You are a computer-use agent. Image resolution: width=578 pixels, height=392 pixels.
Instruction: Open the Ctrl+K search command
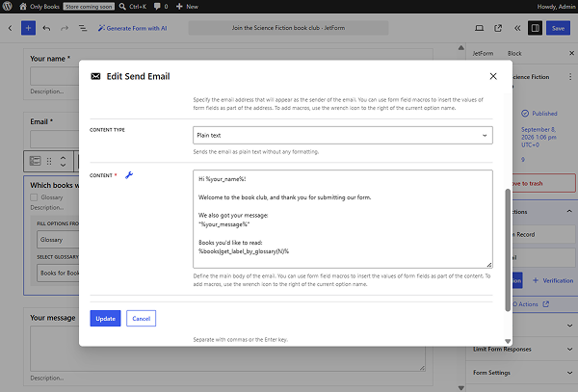133,7
